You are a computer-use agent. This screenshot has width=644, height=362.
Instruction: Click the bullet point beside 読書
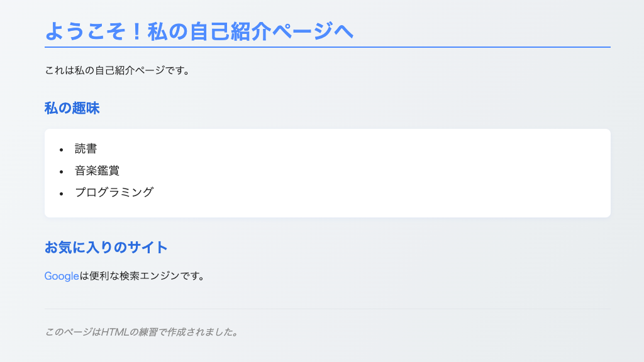[62, 150]
